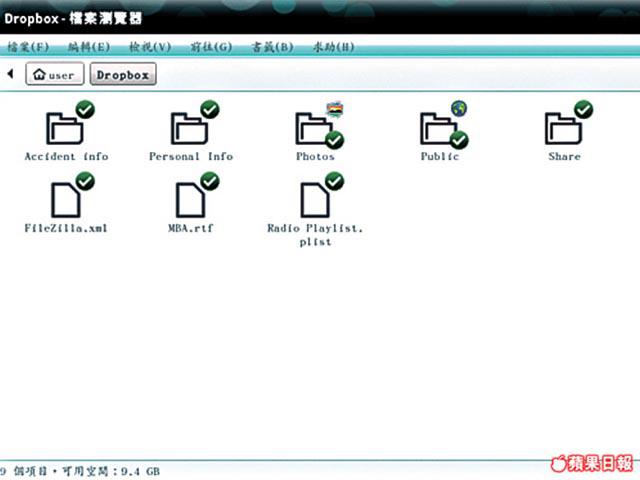Open the 書籤(B) menu
This screenshot has height=480, width=640.
click(x=273, y=47)
